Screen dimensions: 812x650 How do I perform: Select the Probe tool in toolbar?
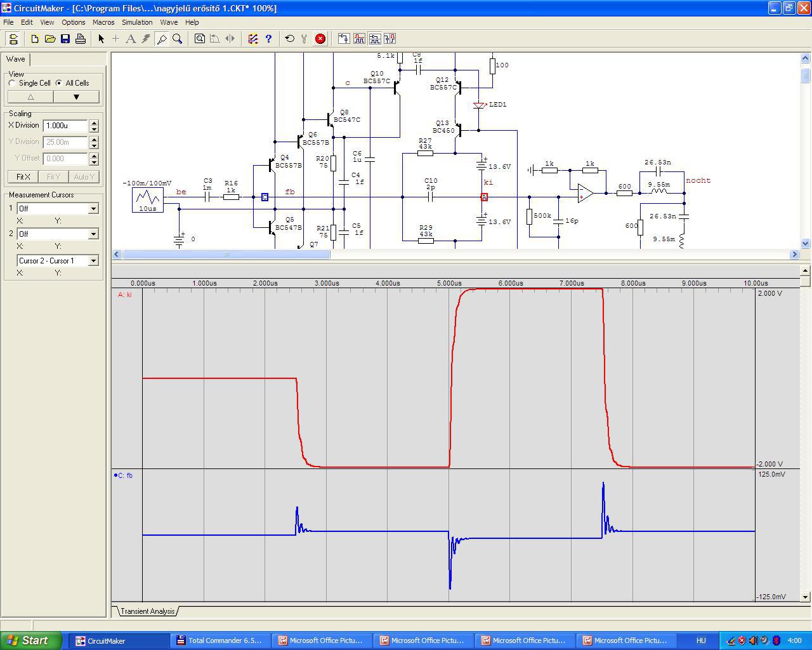tap(162, 39)
